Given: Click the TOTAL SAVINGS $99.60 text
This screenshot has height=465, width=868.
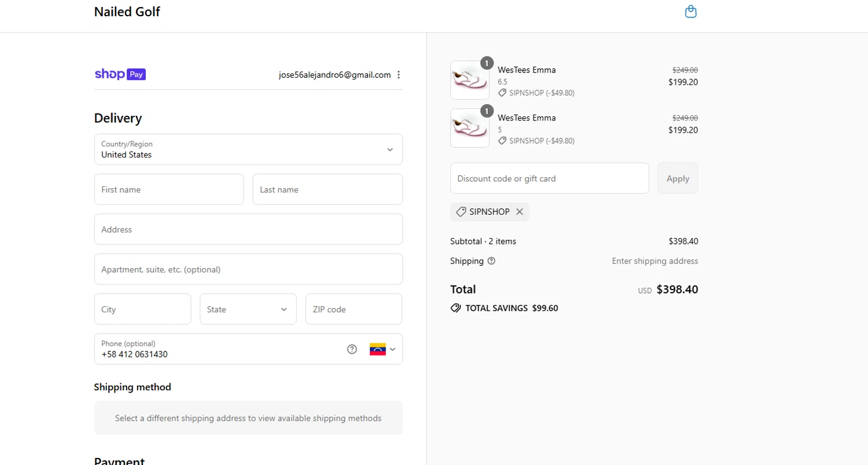Looking at the screenshot, I should [x=512, y=308].
